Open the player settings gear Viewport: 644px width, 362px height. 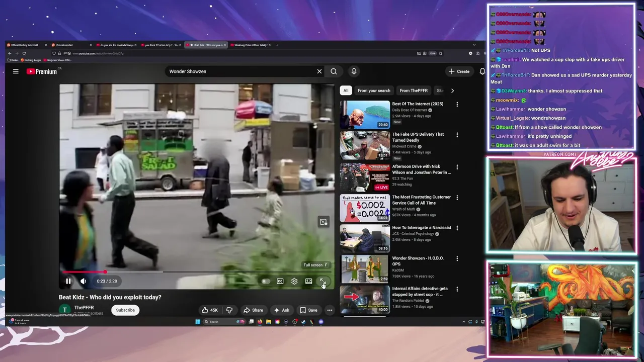point(294,281)
